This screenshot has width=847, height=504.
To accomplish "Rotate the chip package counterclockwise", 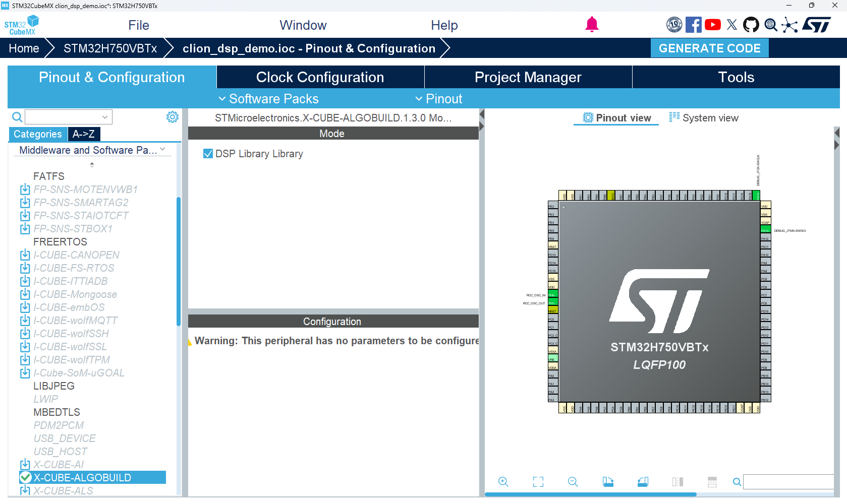I will 643,482.
